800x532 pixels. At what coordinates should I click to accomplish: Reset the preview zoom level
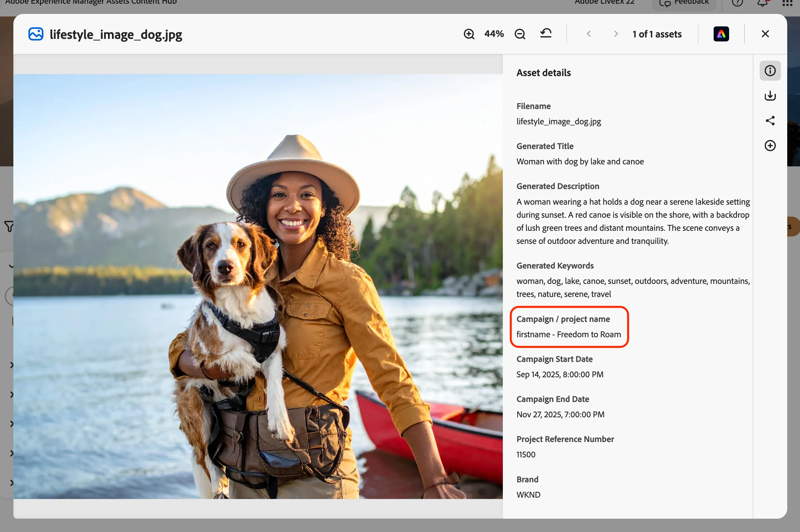click(546, 33)
